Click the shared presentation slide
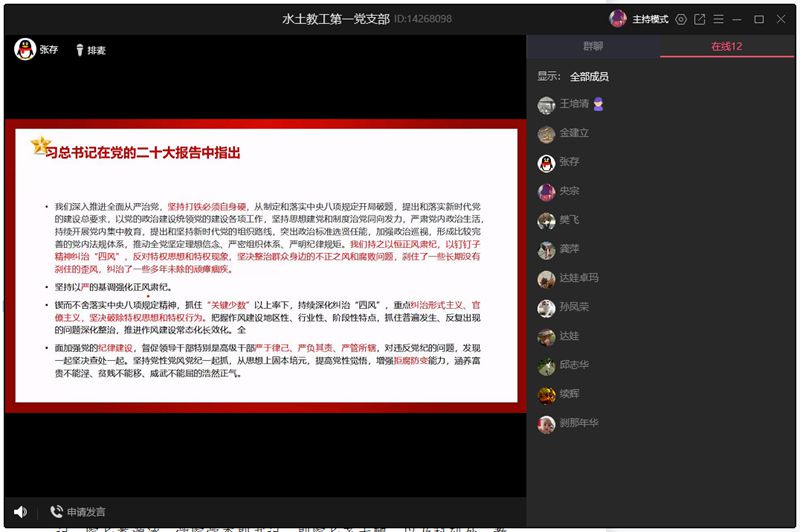 click(x=262, y=265)
